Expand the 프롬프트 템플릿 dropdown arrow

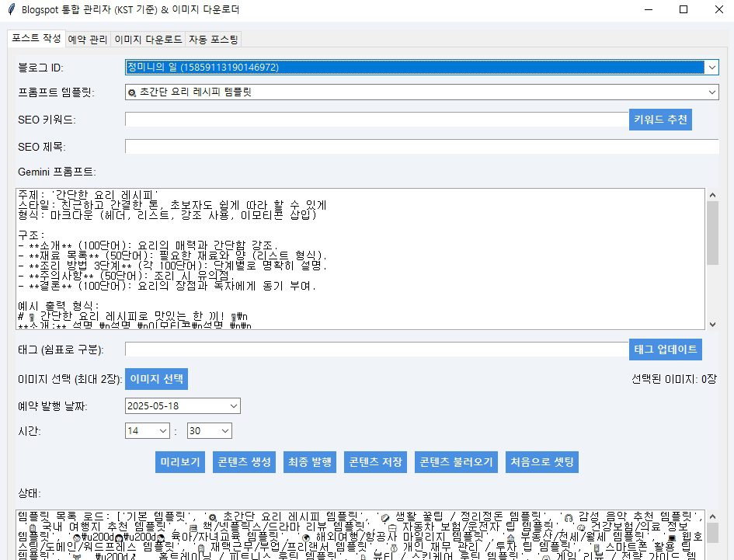(x=712, y=92)
